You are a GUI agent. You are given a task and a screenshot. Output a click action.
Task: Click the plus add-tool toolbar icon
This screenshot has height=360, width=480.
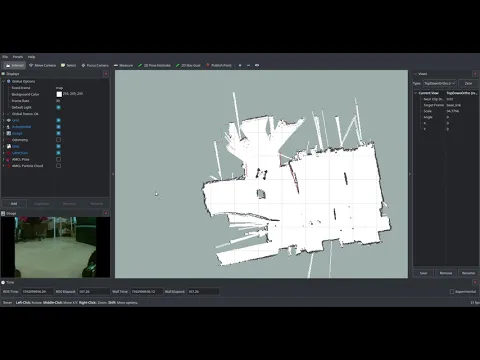coord(240,65)
